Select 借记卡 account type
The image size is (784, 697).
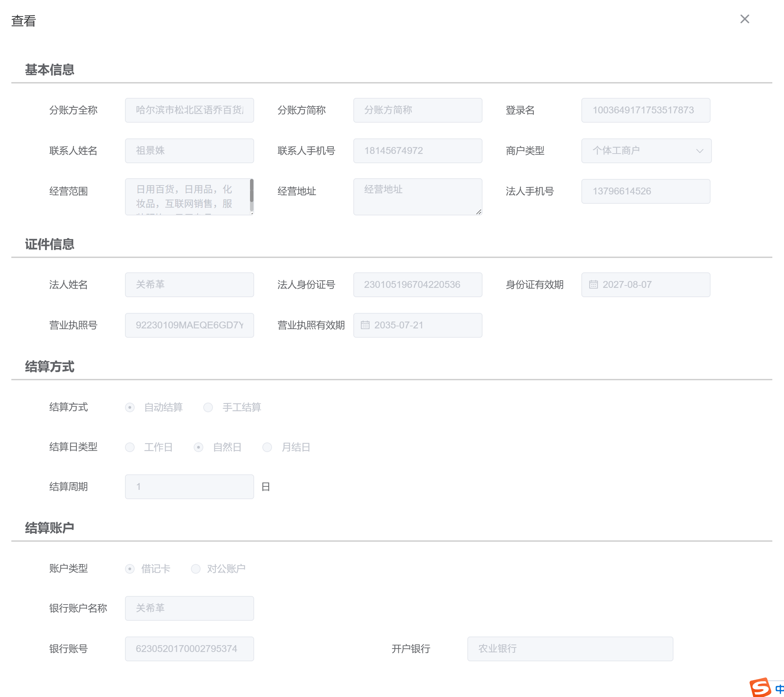coord(130,569)
